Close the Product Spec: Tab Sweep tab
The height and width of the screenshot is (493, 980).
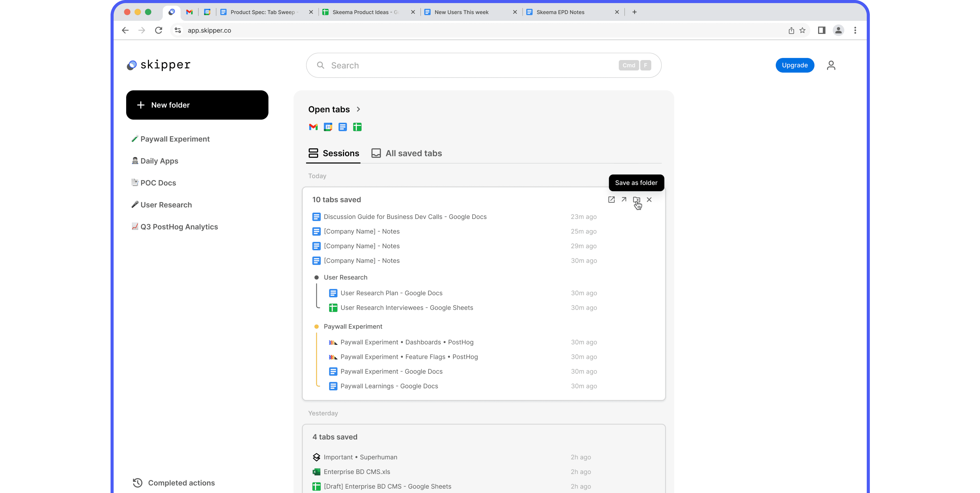[311, 12]
